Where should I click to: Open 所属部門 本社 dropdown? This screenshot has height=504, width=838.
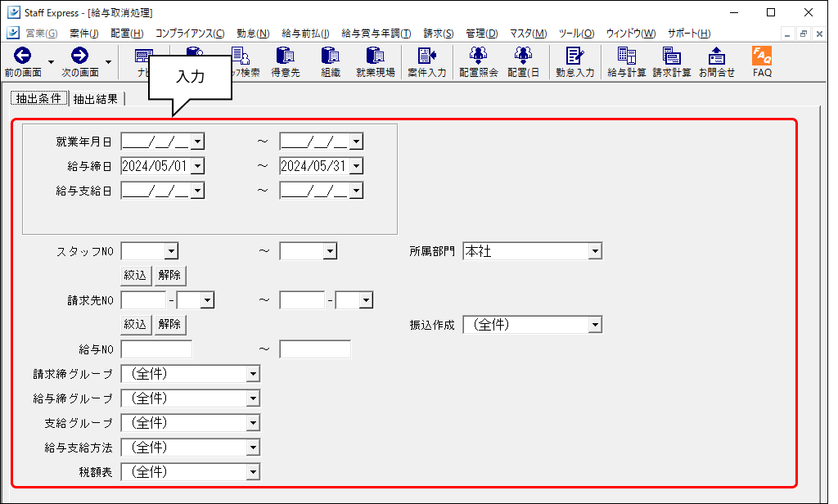pos(595,251)
